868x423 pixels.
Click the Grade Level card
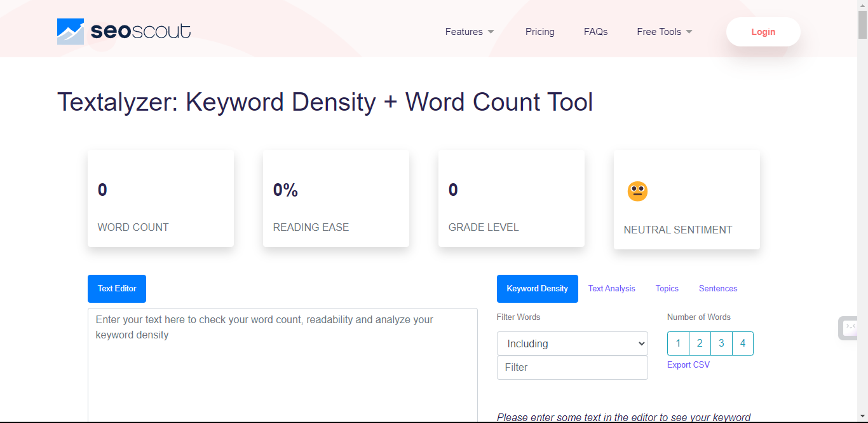coord(512,198)
